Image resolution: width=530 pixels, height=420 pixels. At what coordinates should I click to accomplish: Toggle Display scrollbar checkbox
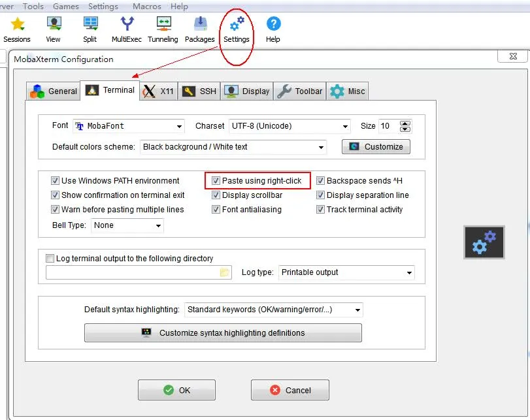[x=216, y=195]
